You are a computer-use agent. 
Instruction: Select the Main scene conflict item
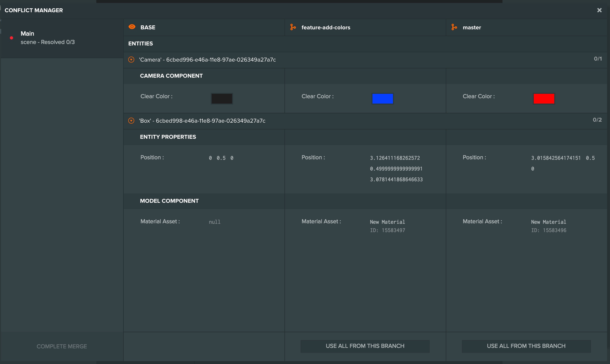click(x=62, y=38)
